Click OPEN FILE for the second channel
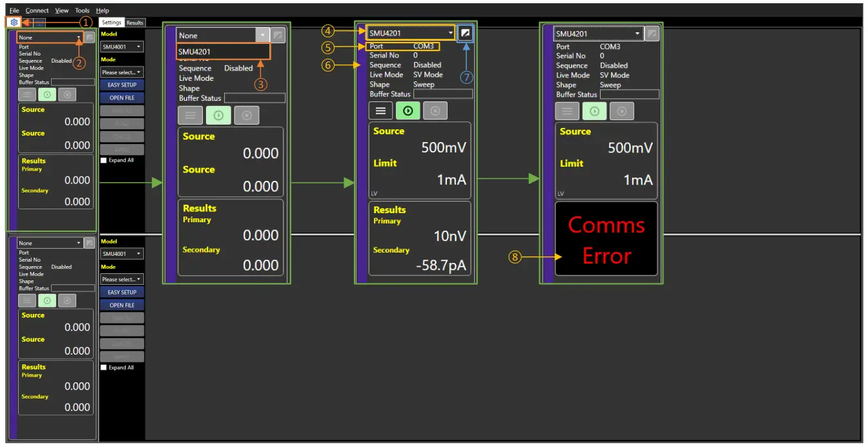 click(122, 305)
